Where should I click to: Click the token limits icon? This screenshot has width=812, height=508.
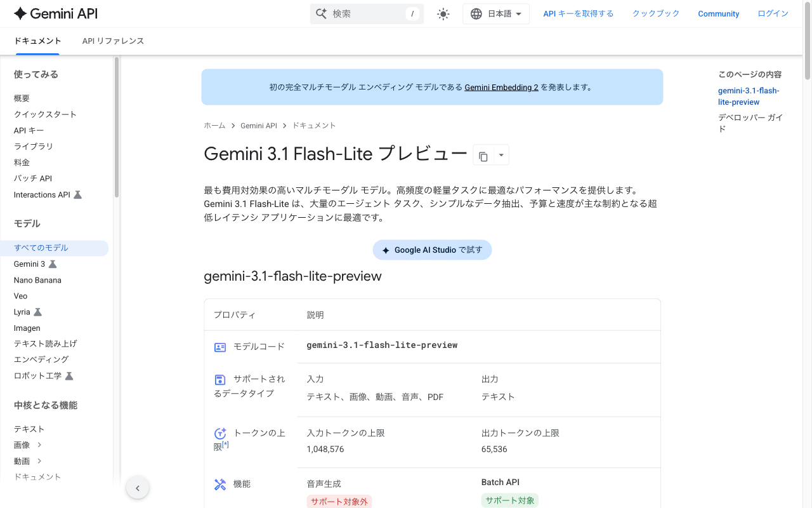219,433
